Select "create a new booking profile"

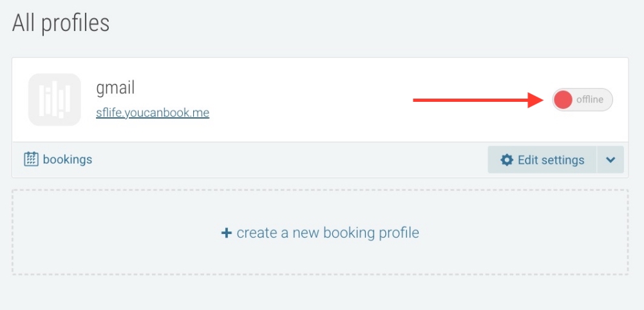pos(328,233)
